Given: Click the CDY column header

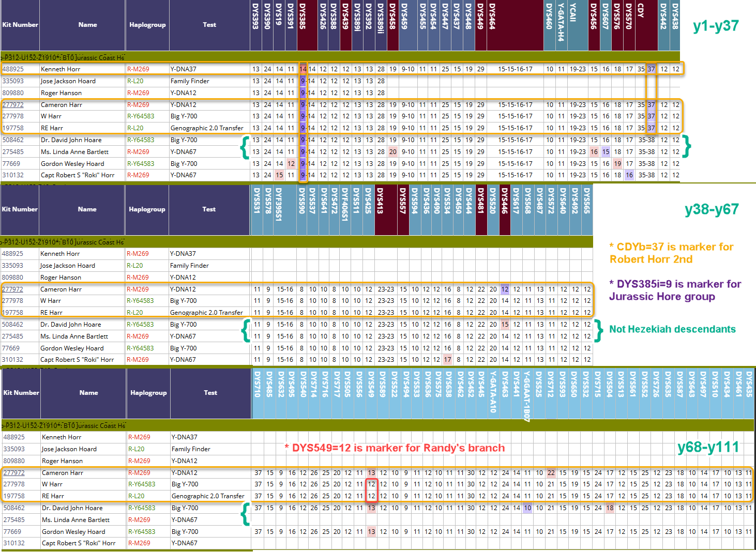Looking at the screenshot, I should tap(641, 25).
